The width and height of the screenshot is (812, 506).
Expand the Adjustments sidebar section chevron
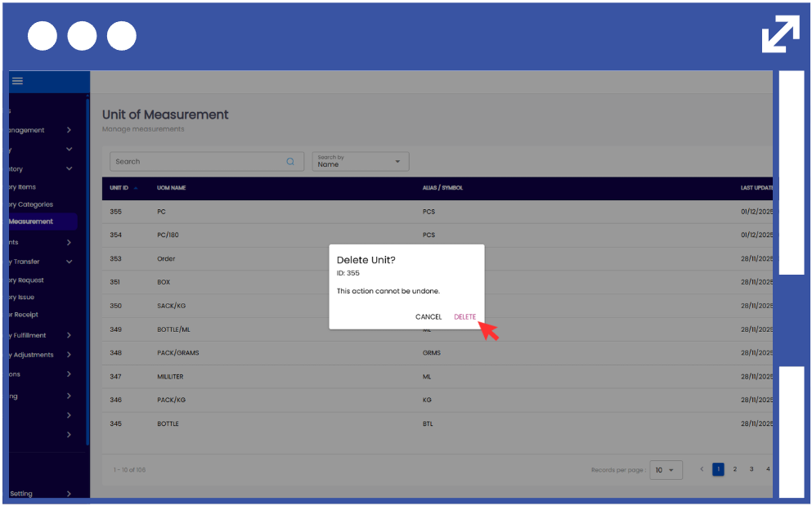click(x=69, y=355)
